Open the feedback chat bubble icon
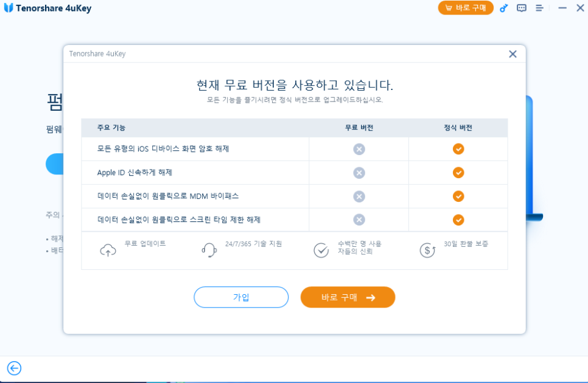Viewport: 588px width, 383px height. tap(521, 8)
